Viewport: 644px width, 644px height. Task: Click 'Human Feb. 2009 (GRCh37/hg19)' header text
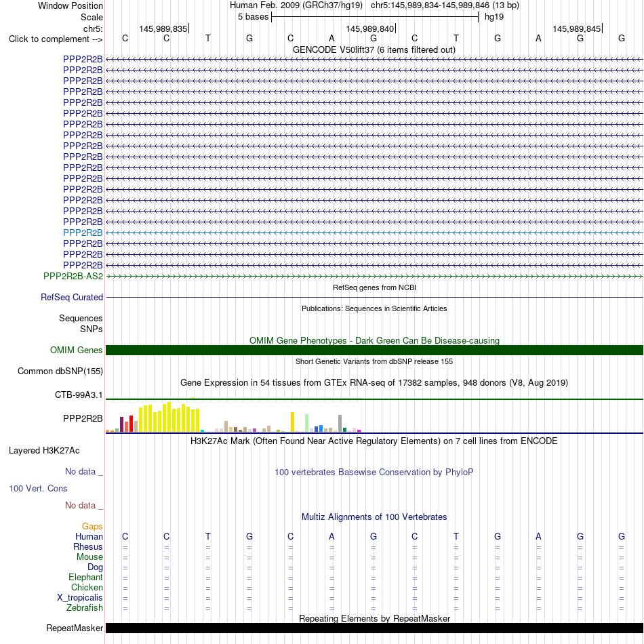click(x=296, y=5)
